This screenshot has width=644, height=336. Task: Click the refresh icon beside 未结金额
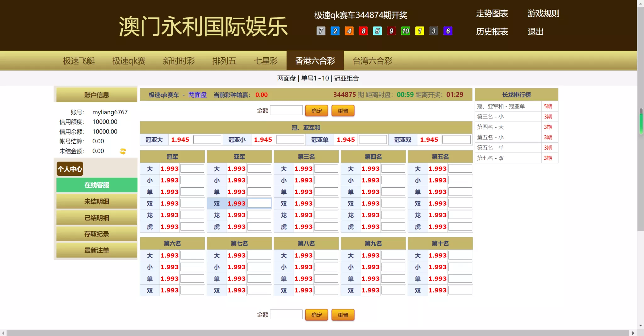[x=123, y=151]
